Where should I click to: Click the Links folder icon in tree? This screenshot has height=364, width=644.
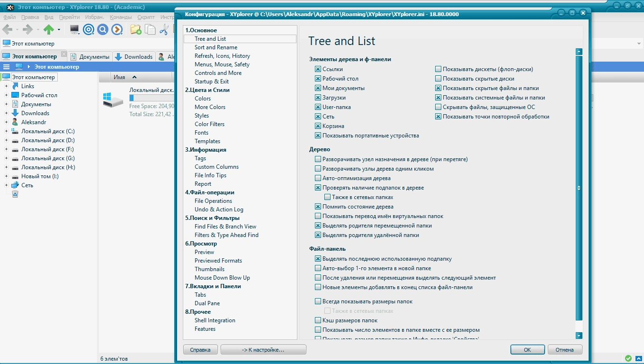coord(15,86)
